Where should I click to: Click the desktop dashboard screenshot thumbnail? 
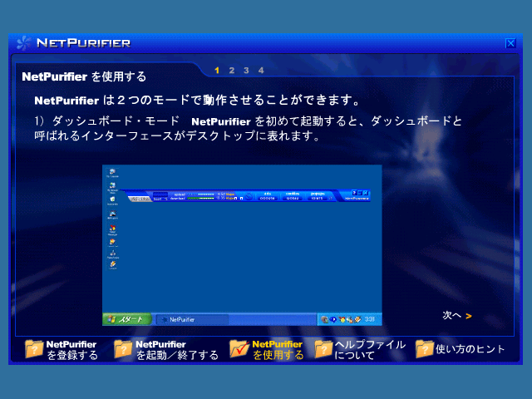tap(242, 245)
